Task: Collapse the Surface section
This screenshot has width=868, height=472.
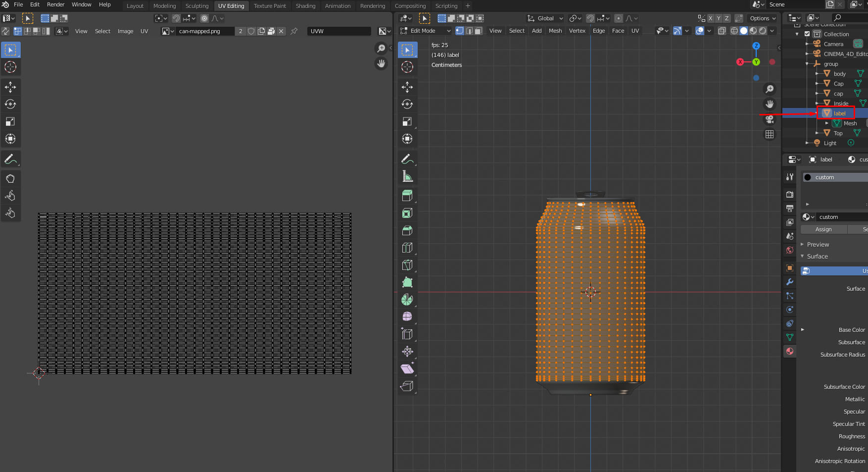Action: [817, 256]
